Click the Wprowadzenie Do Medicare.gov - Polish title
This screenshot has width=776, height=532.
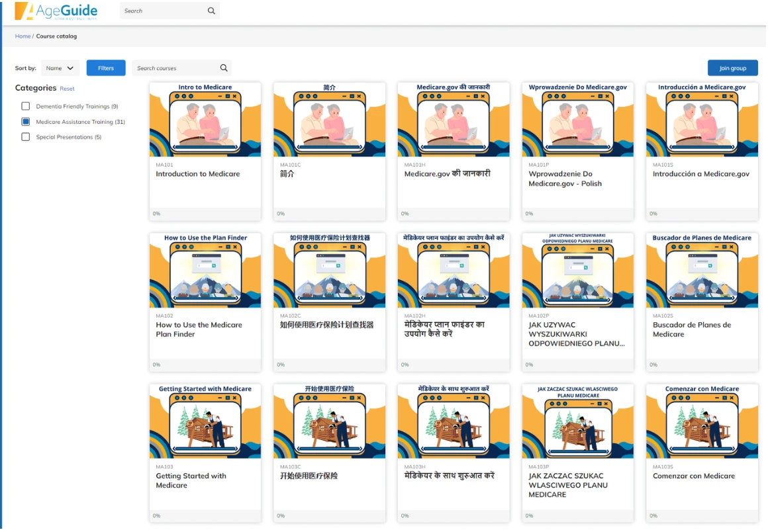565,179
